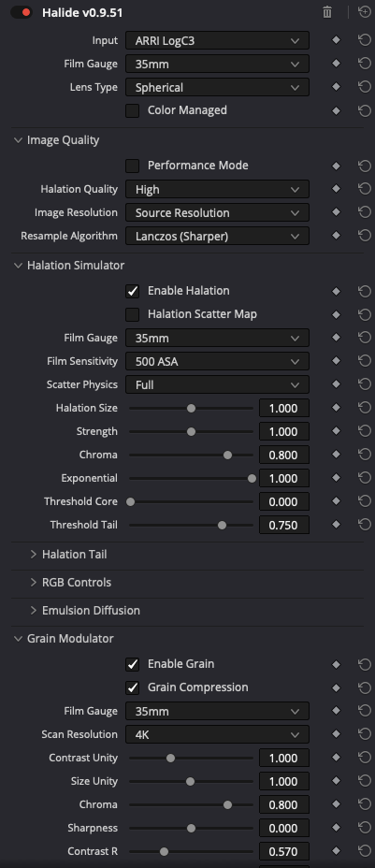Delete the Halide effect with trash icon
Image resolution: width=375 pixels, height=868 pixels.
click(x=327, y=12)
